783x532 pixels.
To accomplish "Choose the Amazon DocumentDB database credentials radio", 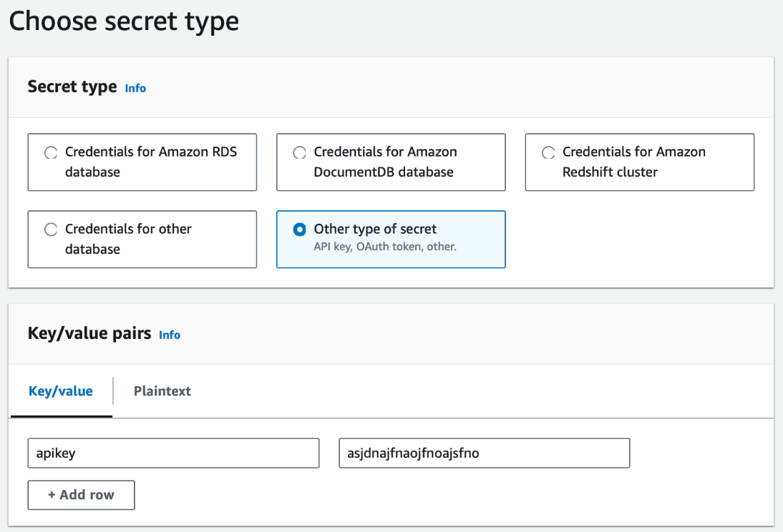I will point(299,152).
